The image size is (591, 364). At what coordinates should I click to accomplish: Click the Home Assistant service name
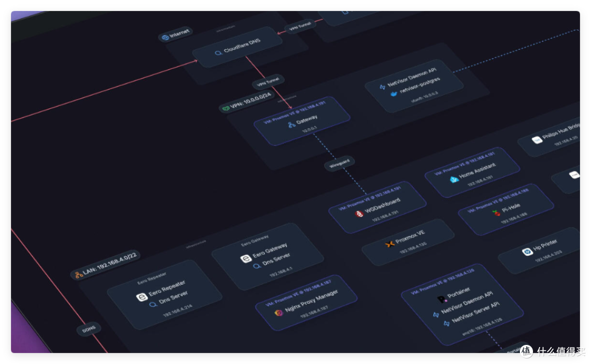tap(477, 171)
